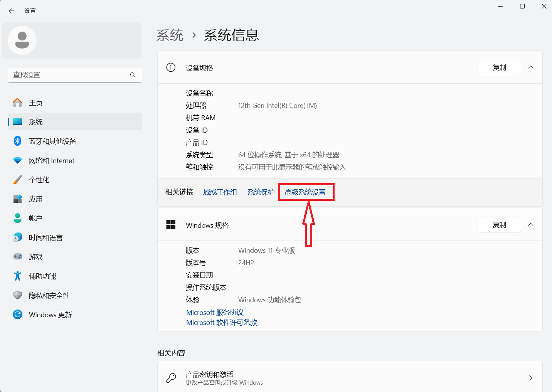The height and width of the screenshot is (392, 552).
Task: Select the 游戏 settings icon
Action: (x=18, y=257)
